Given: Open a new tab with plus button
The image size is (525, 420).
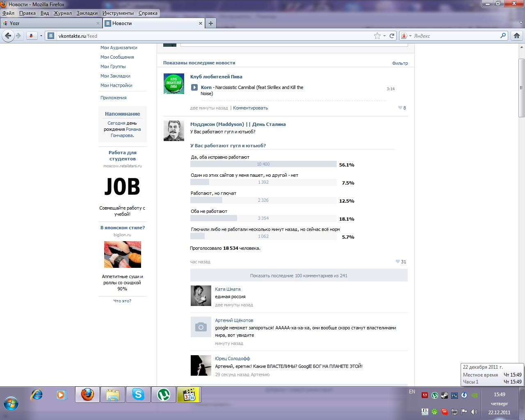Looking at the screenshot, I should coord(211,23).
